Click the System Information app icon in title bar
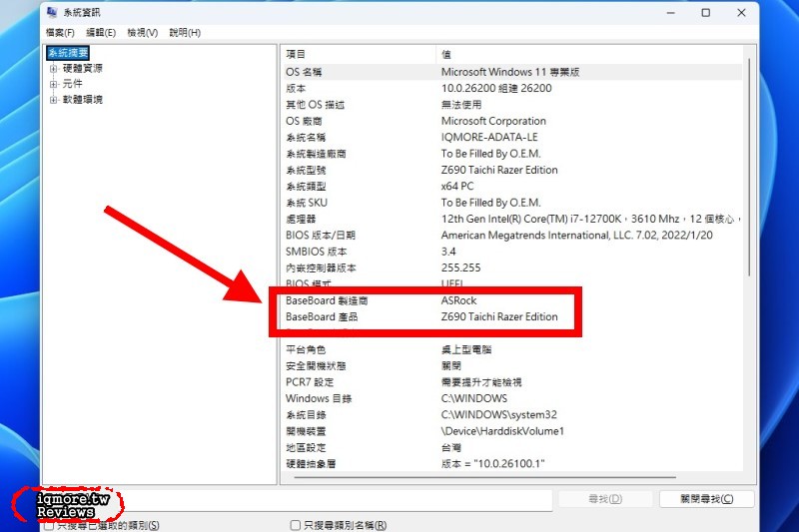 52,12
